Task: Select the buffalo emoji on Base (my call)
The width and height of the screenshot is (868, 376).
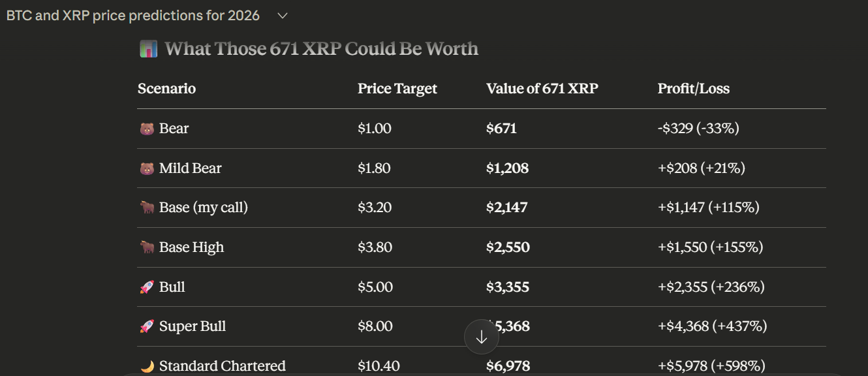Action: pyautogui.click(x=147, y=208)
